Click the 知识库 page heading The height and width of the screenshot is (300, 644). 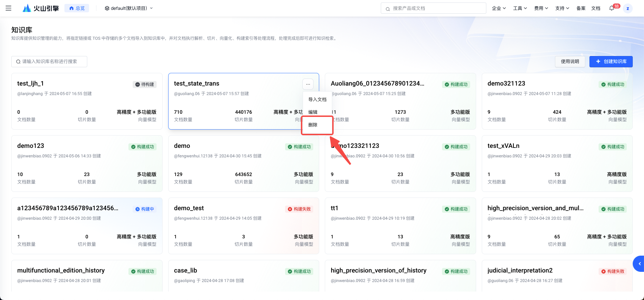(x=22, y=30)
